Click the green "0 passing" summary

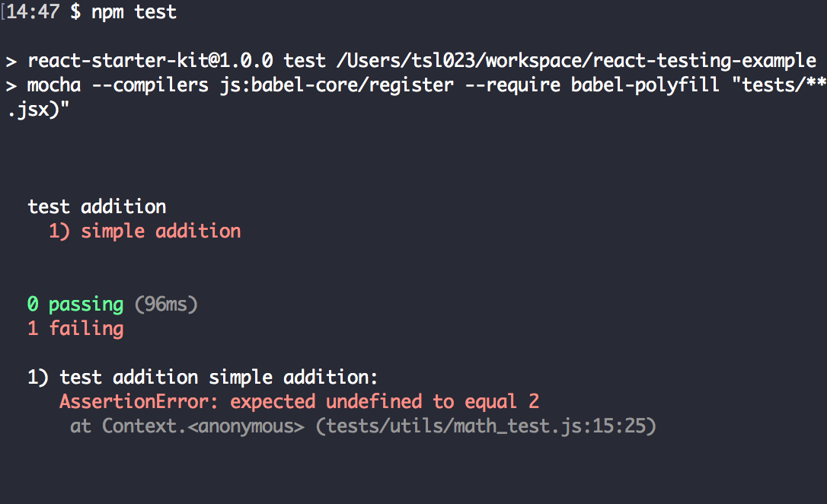point(75,305)
